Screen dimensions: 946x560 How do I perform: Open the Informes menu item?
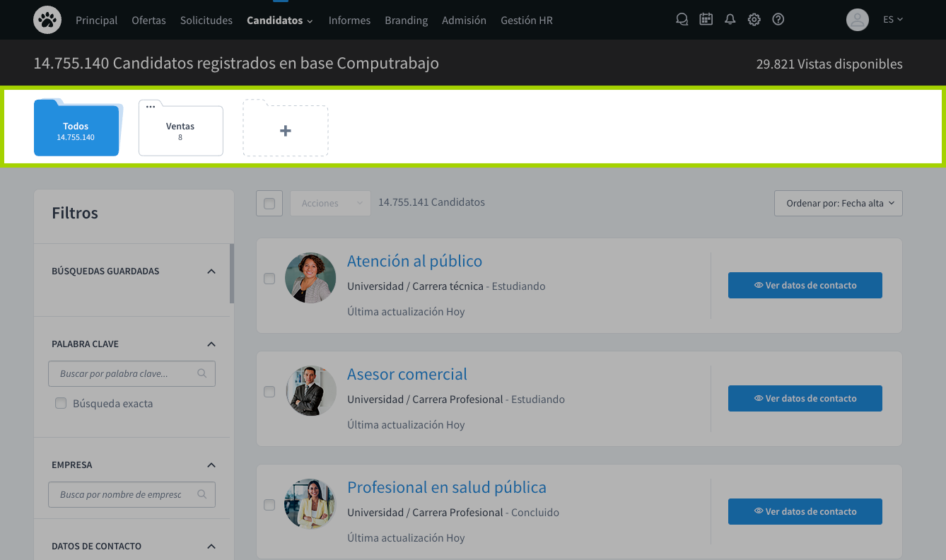[x=349, y=21]
